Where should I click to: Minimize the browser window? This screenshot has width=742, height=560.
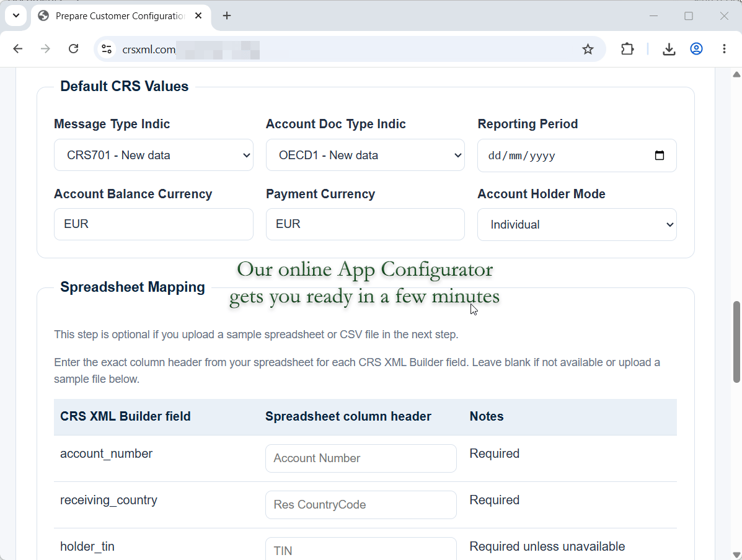click(x=653, y=15)
